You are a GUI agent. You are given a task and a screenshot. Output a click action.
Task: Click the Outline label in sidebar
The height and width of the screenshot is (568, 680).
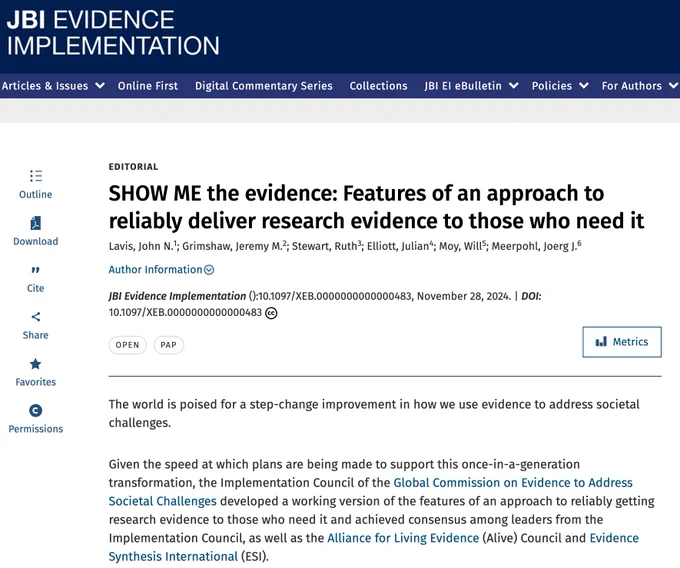tap(36, 194)
